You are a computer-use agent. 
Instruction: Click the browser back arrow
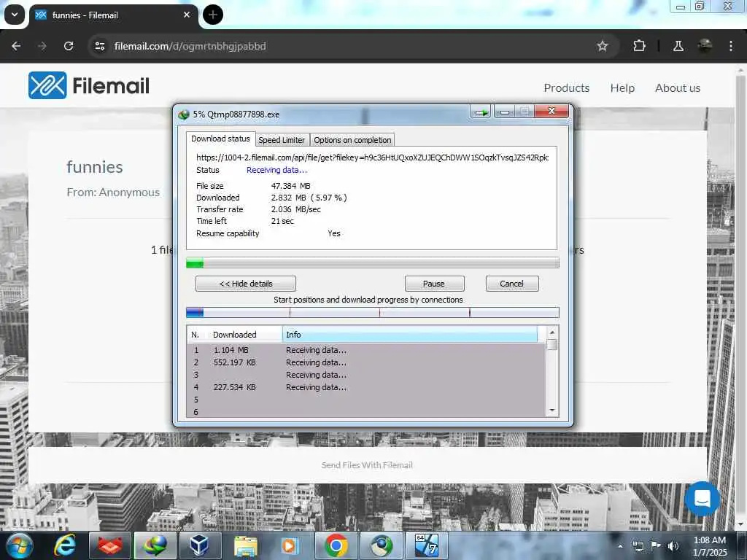click(x=16, y=46)
